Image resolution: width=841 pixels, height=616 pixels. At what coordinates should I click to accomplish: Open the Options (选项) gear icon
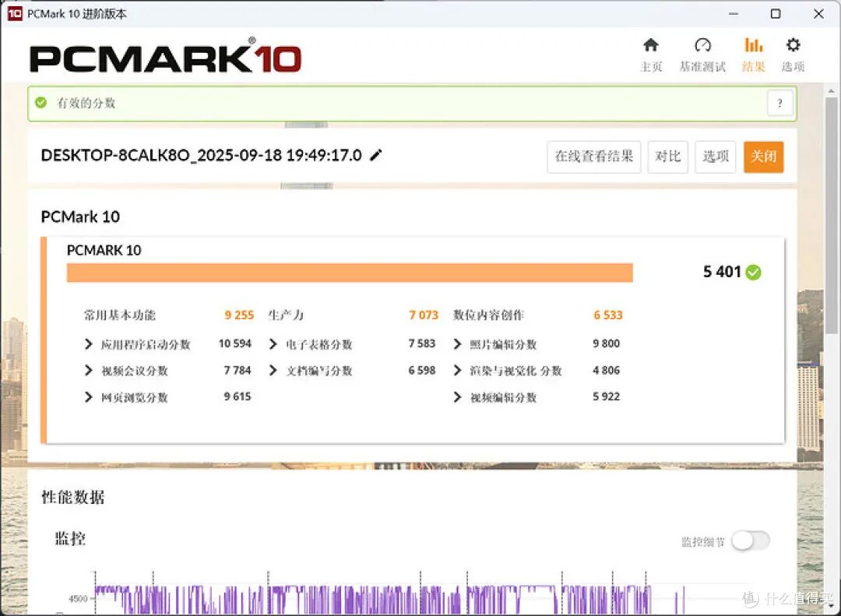pyautogui.click(x=793, y=45)
